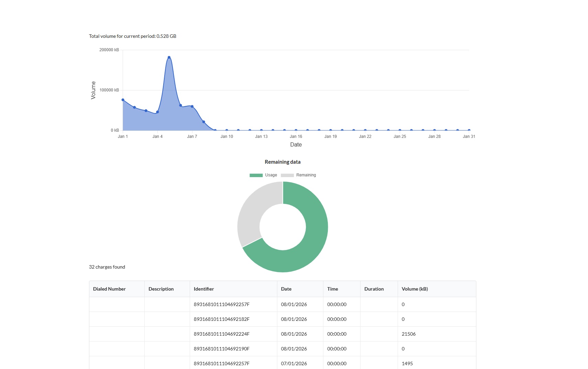The width and height of the screenshot is (588, 369).
Task: Toggle the Remaining legend item
Action: tap(298, 175)
